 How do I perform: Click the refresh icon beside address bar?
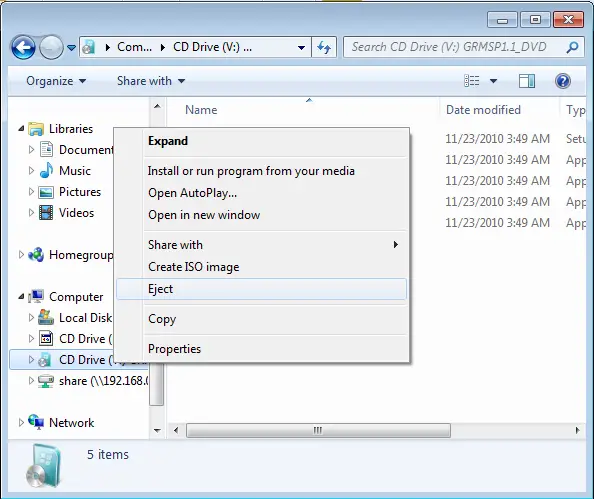coord(324,47)
